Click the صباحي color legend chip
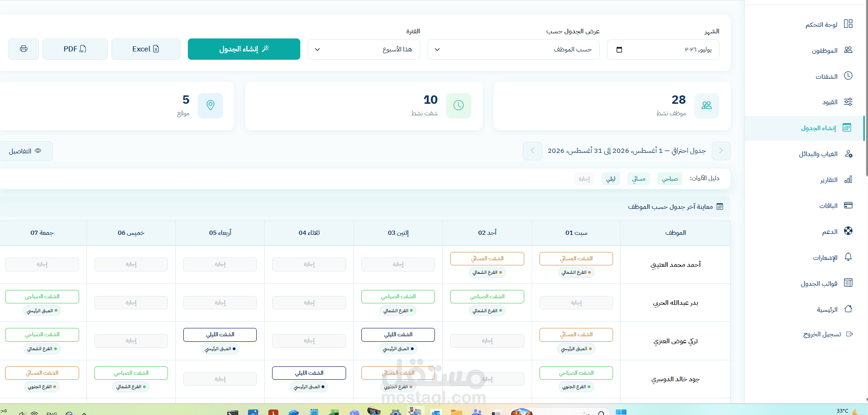 [x=670, y=179]
